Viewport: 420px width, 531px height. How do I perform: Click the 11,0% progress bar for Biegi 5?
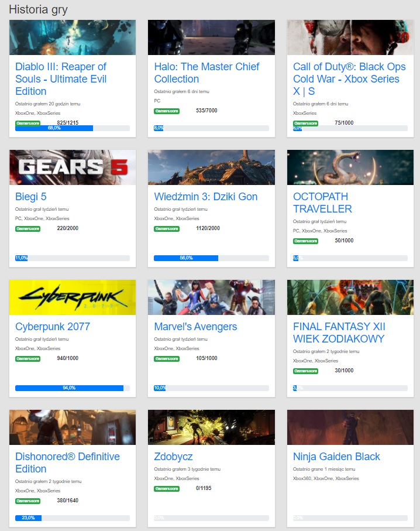pos(73,258)
